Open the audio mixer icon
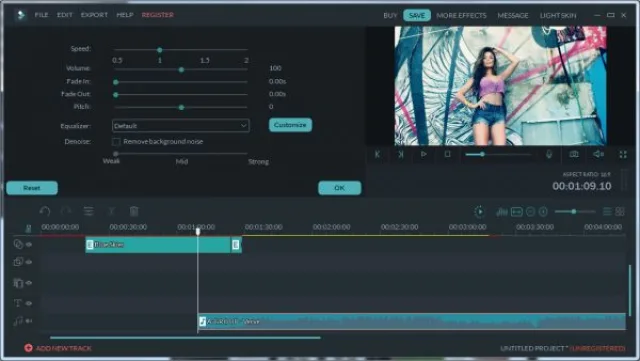The height and width of the screenshot is (361, 640). [501, 212]
